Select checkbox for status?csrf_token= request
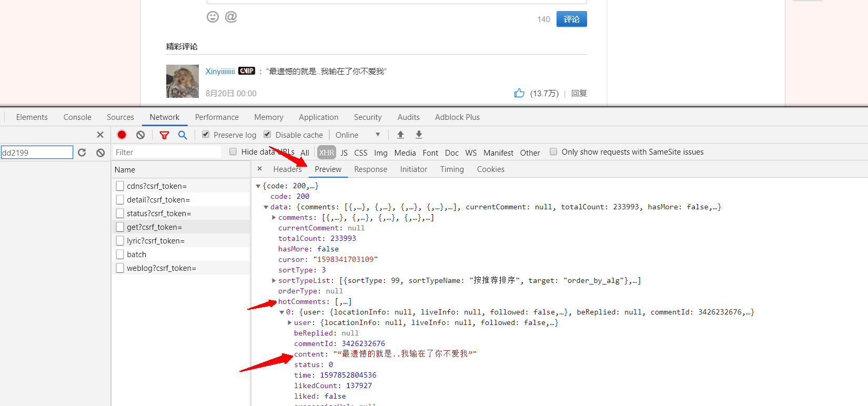Viewport: 868px width, 406px height. pyautogui.click(x=120, y=213)
